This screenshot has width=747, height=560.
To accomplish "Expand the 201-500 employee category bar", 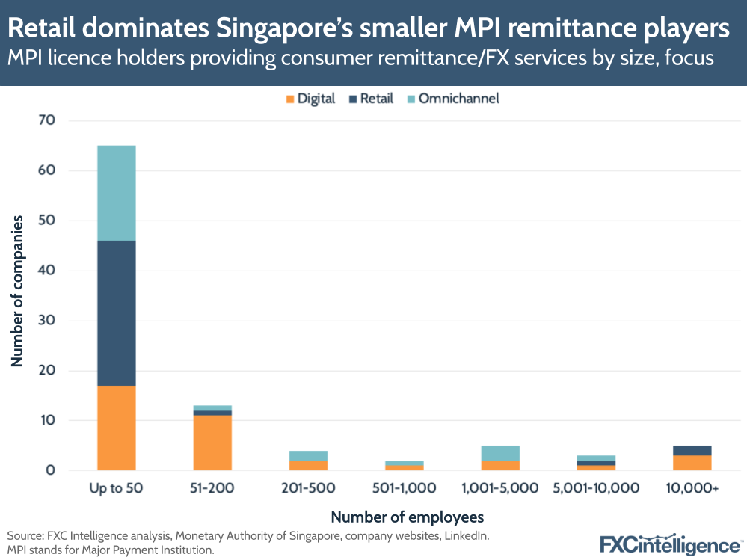I will pos(310,460).
